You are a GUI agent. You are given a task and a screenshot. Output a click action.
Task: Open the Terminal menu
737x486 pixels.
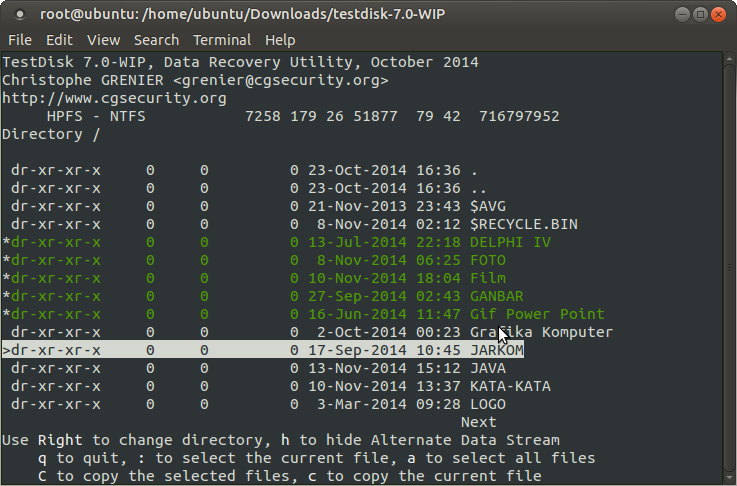222,40
